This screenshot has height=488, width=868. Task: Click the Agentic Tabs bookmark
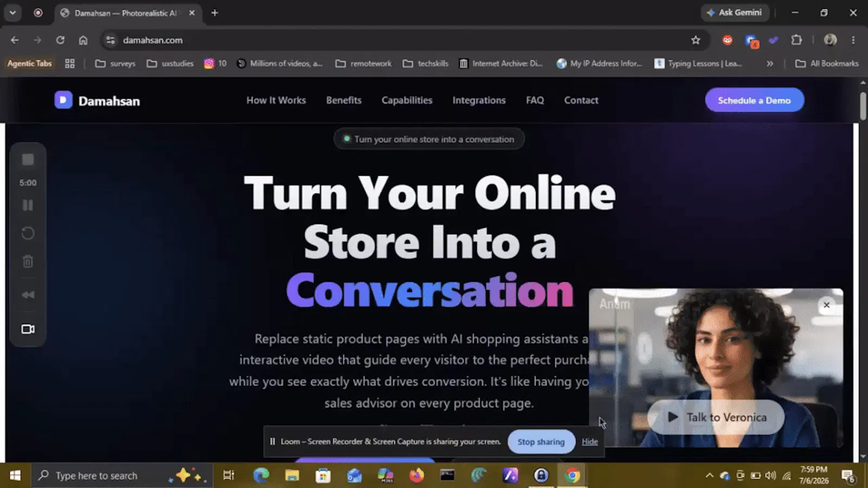[30, 63]
